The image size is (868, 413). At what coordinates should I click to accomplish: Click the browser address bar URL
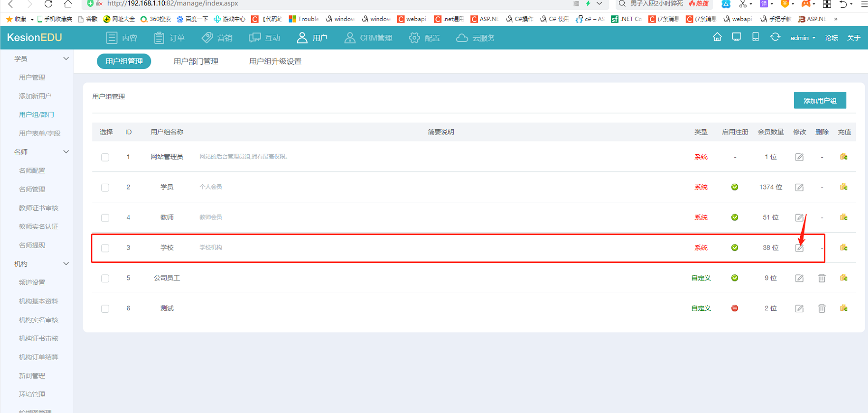173,3
